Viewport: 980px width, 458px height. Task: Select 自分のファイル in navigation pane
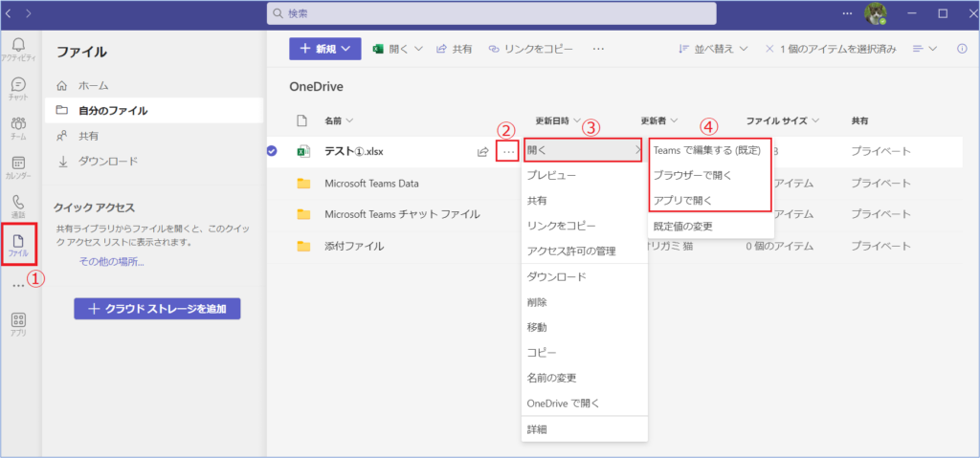tap(113, 110)
